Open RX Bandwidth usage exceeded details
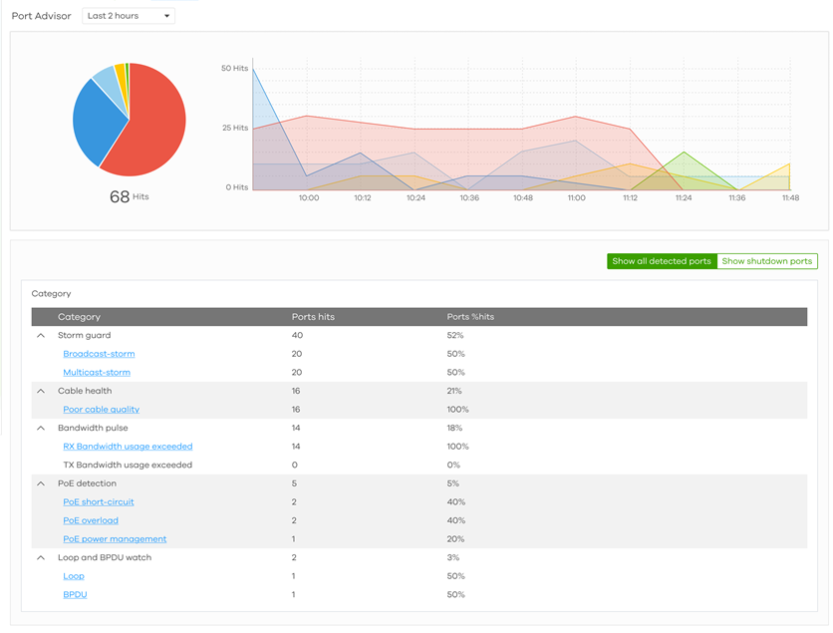The height and width of the screenshot is (633, 833). 127,446
